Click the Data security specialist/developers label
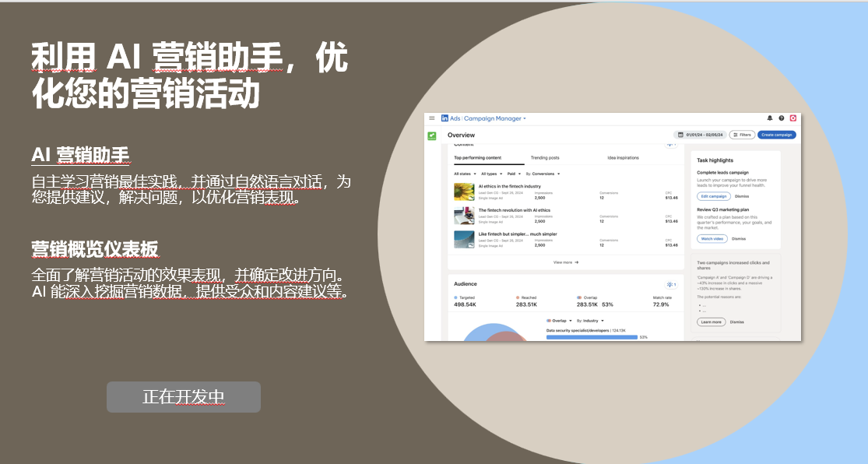The width and height of the screenshot is (868, 464). [x=578, y=330]
